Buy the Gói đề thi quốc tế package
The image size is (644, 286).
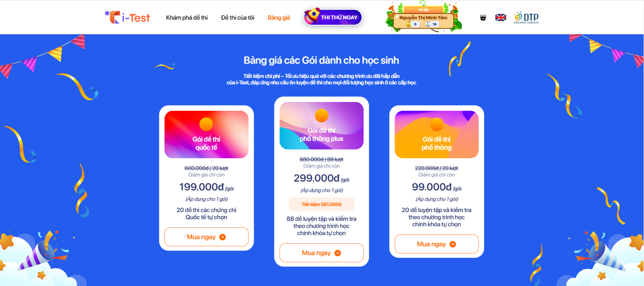(206, 237)
